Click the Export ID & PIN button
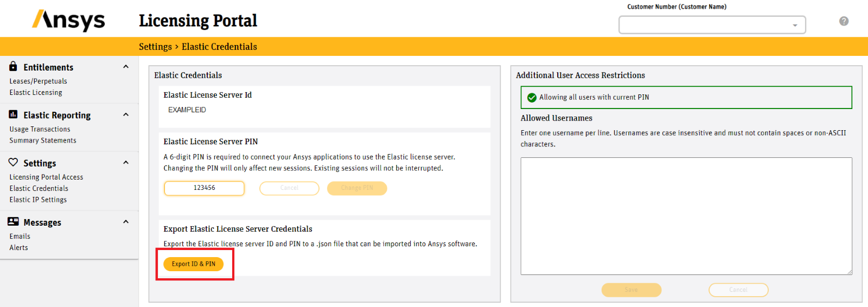 point(194,264)
